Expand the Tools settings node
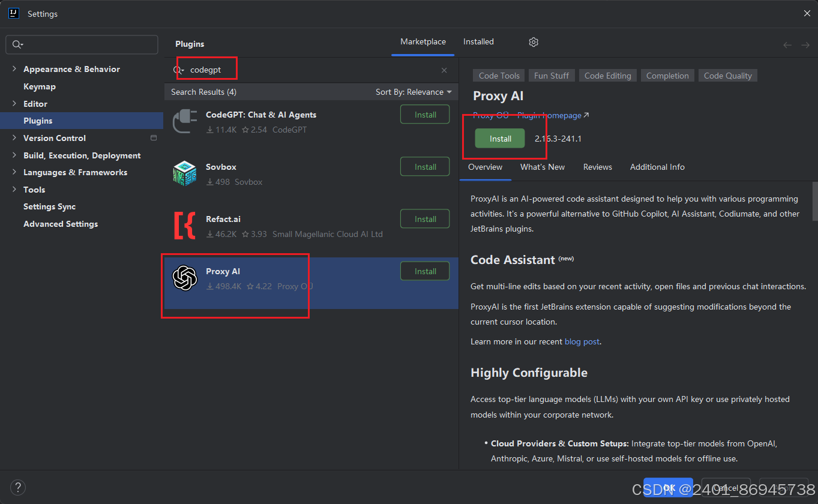Screen dimensions: 818x504 (14, 190)
